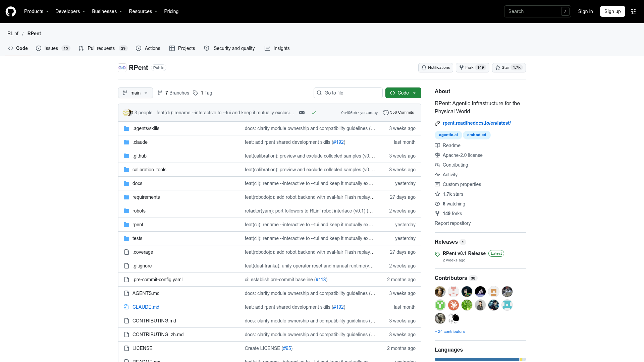This screenshot has height=362, width=644.
Task: Open the Security and quality tab
Action: click(x=229, y=48)
